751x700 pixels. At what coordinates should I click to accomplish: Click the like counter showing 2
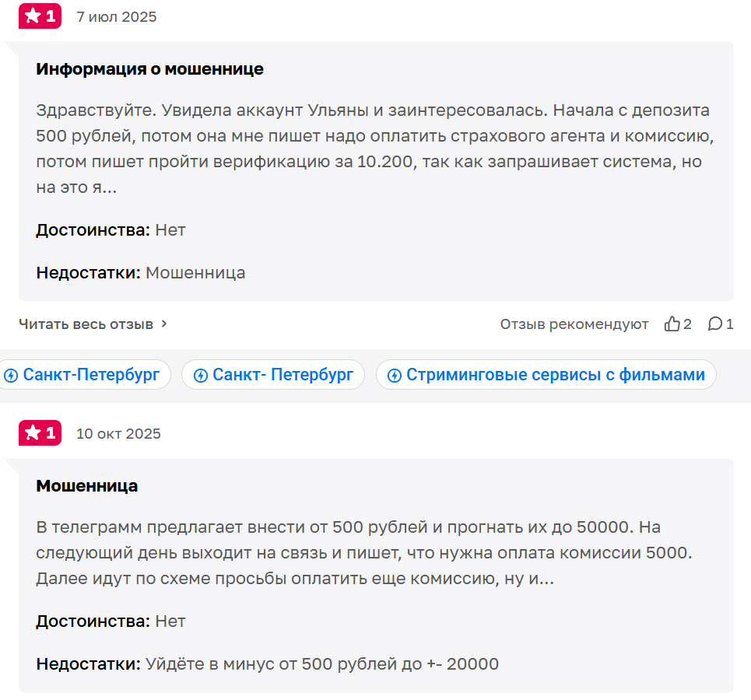[x=689, y=324]
